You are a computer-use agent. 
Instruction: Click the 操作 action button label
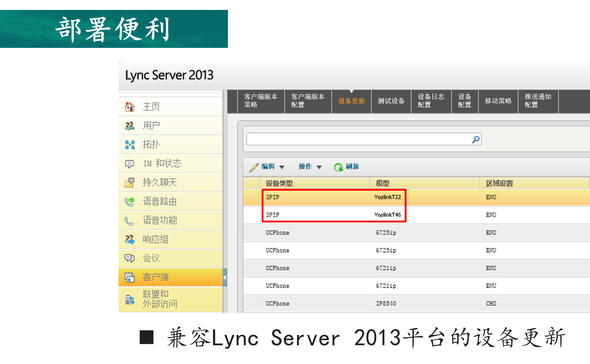click(x=305, y=167)
